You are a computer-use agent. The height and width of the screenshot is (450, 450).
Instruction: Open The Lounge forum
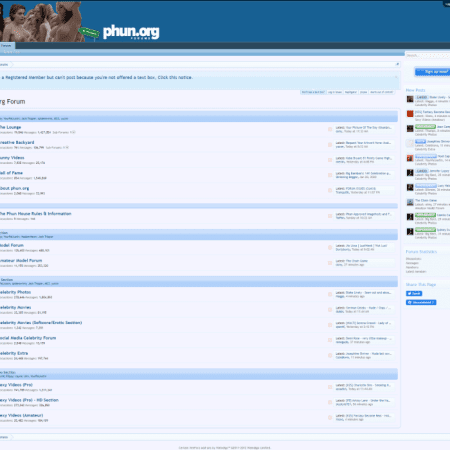click(x=10, y=127)
